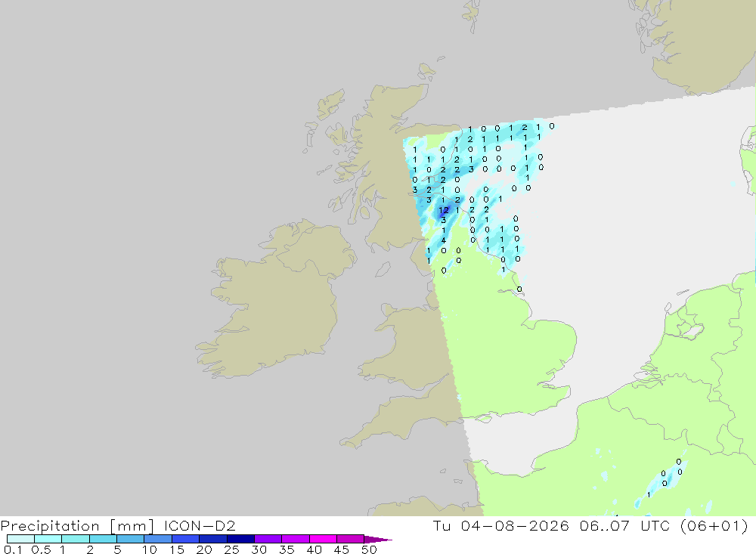Click legend tick label '50'

tap(369, 549)
